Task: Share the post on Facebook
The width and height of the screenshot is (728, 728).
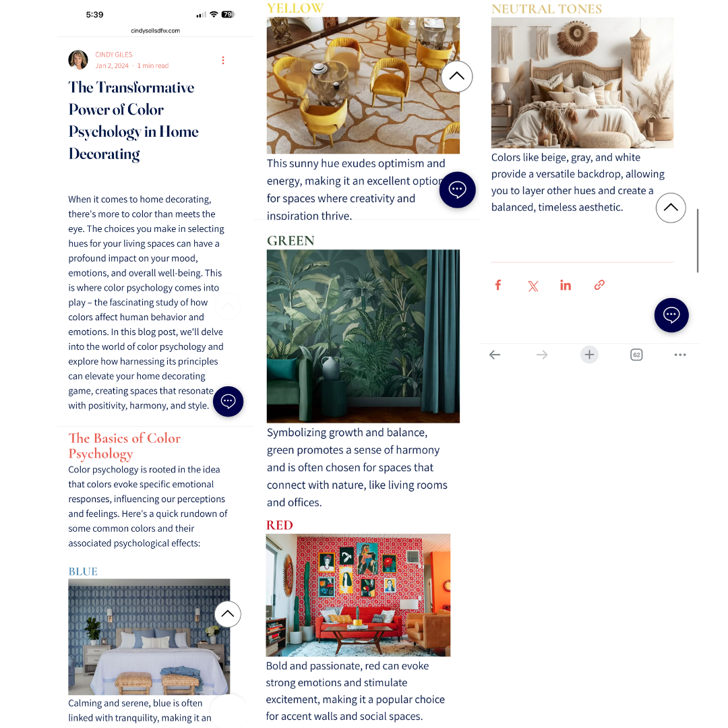Action: (497, 285)
